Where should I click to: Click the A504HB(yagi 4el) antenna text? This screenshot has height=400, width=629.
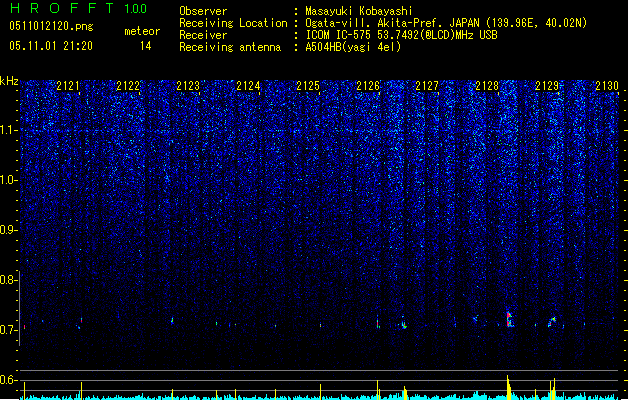(353, 47)
